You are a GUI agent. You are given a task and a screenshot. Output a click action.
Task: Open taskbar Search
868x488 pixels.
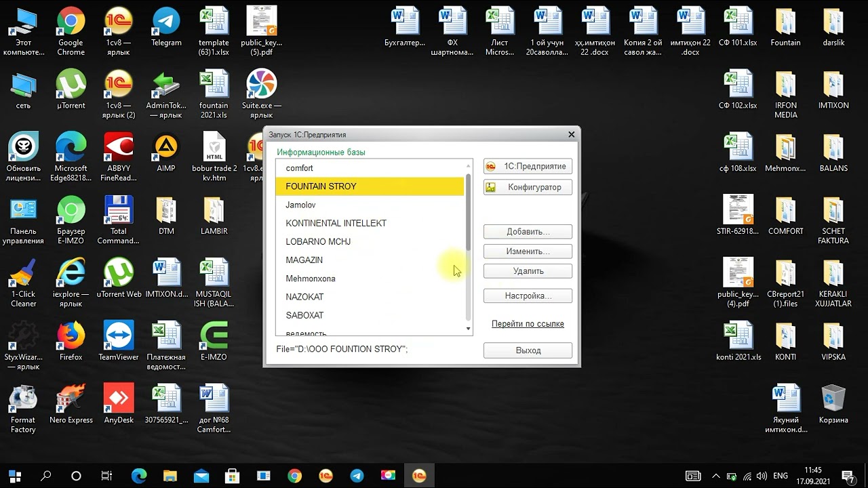pos(45,476)
